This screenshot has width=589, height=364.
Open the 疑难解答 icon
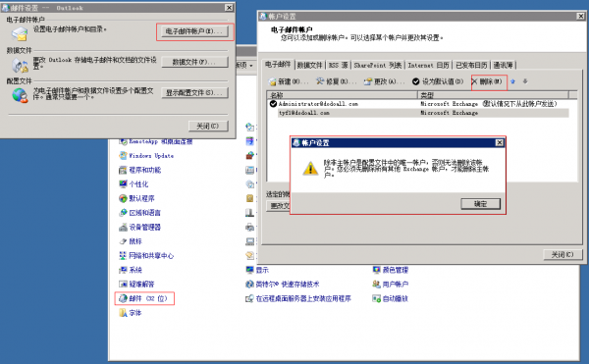point(124,285)
